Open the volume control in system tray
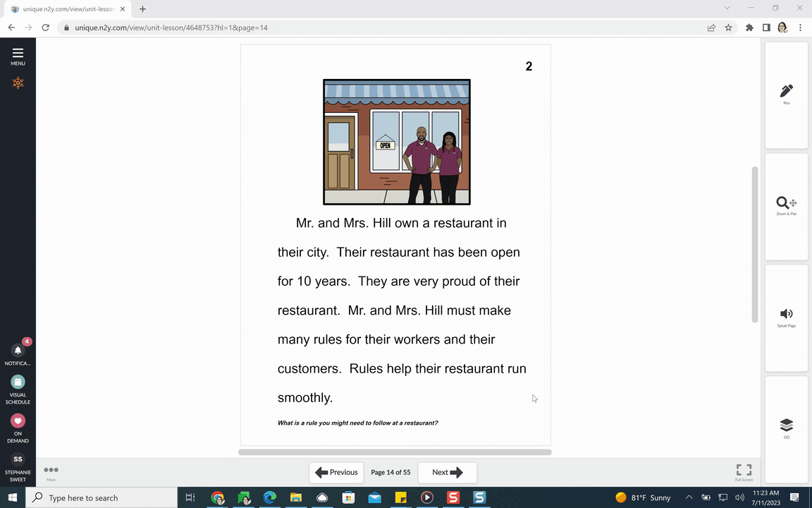This screenshot has height=508, width=812. 739,497
